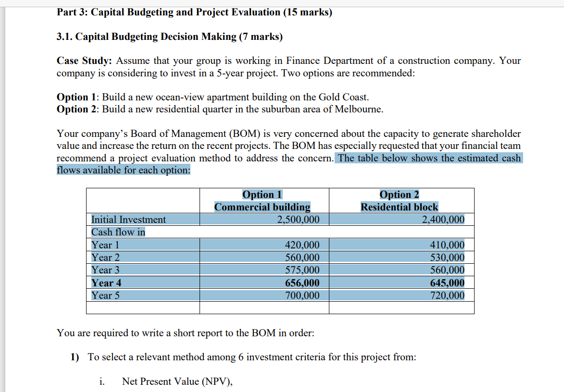Click the 2,400,000 initial investment cell
This screenshot has width=564, height=392.
click(443, 220)
